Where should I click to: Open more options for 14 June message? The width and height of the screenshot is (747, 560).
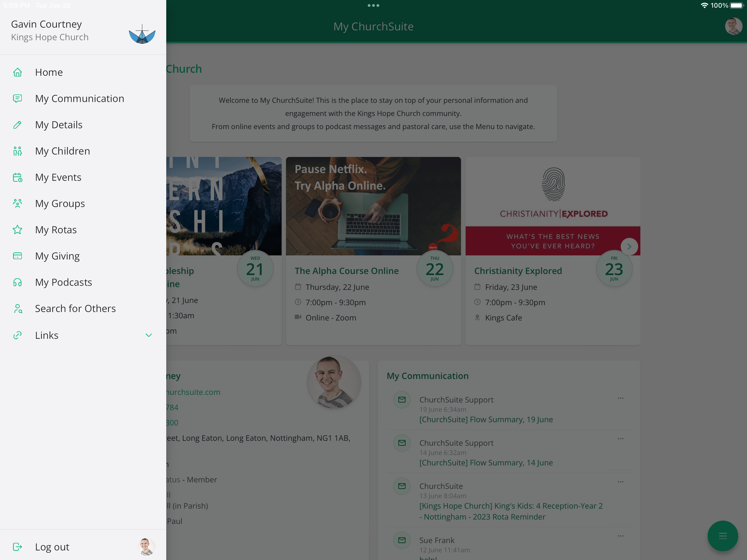coord(621,439)
